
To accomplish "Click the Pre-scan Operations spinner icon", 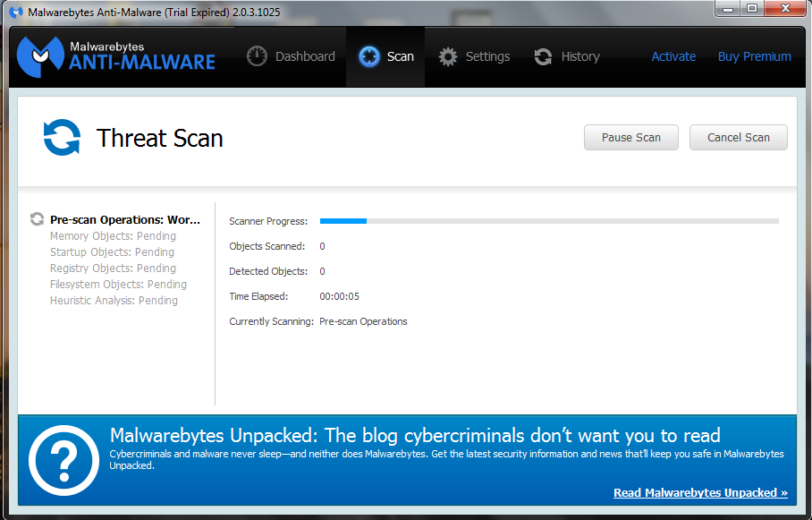I will [37, 219].
